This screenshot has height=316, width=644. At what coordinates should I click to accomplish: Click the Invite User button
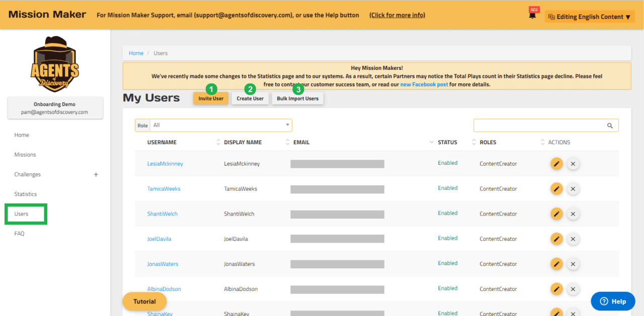pos(211,98)
